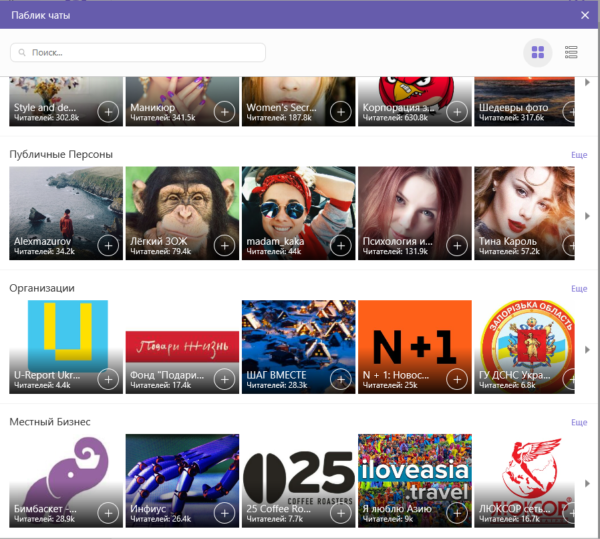The height and width of the screenshot is (539, 600).
Task: Click the Паблик чаты window title
Action: pos(41,15)
